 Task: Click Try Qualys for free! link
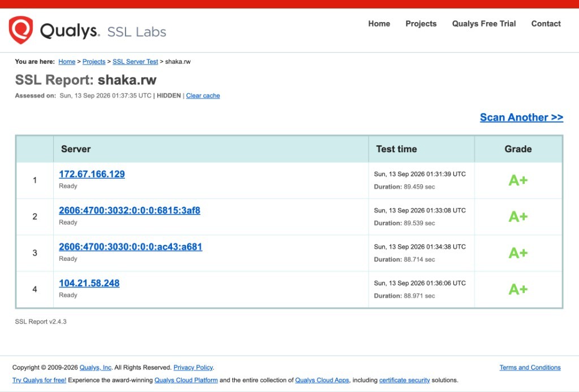coord(39,380)
